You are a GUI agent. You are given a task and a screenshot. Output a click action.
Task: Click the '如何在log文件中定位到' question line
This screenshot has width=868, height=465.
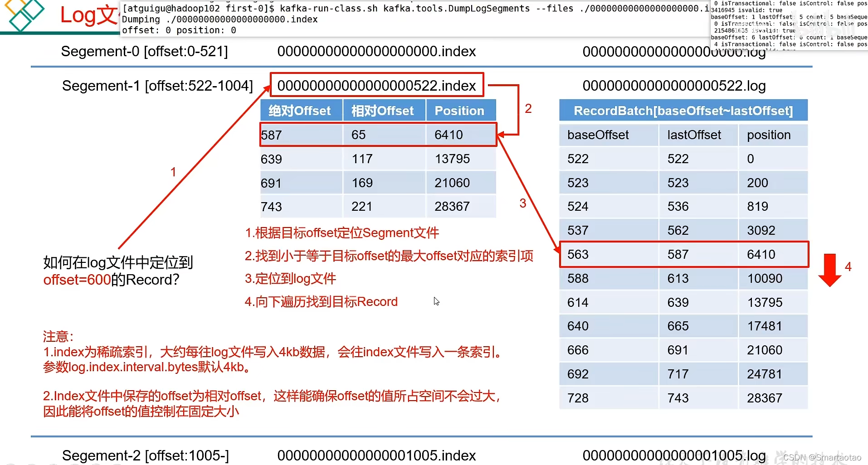[x=118, y=262]
